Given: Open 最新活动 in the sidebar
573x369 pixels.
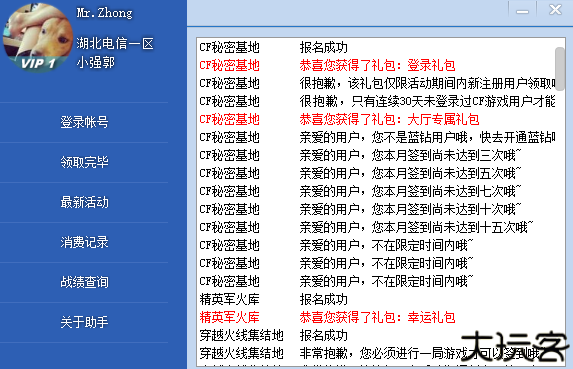Looking at the screenshot, I should pos(84,202).
